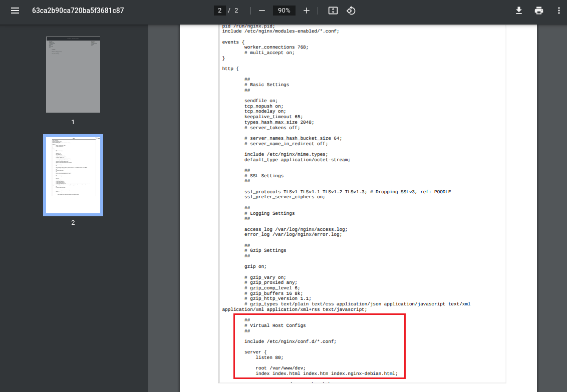Click the '# SSL Settings' comment
Image resolution: width=567 pixels, height=392 pixels.
[264, 176]
